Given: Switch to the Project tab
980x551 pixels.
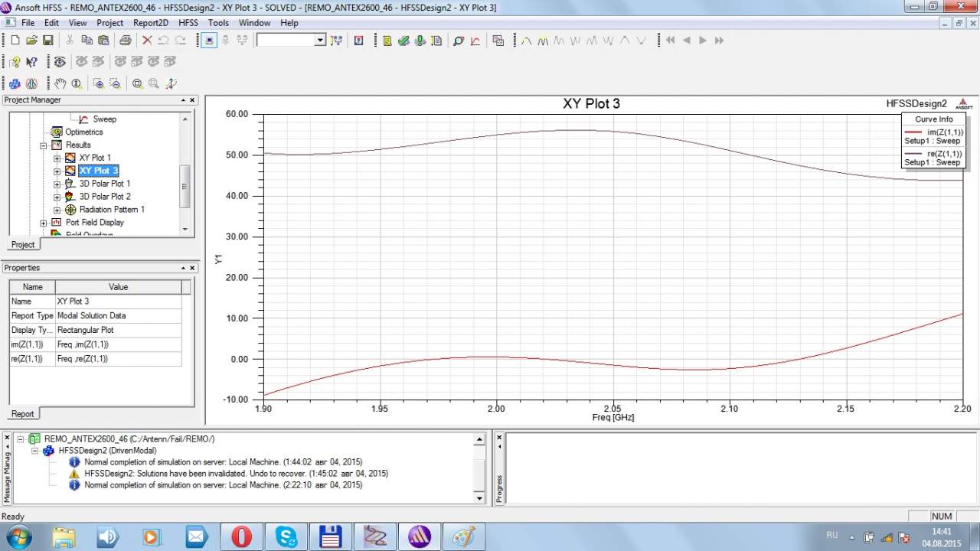Looking at the screenshot, I should [x=23, y=244].
